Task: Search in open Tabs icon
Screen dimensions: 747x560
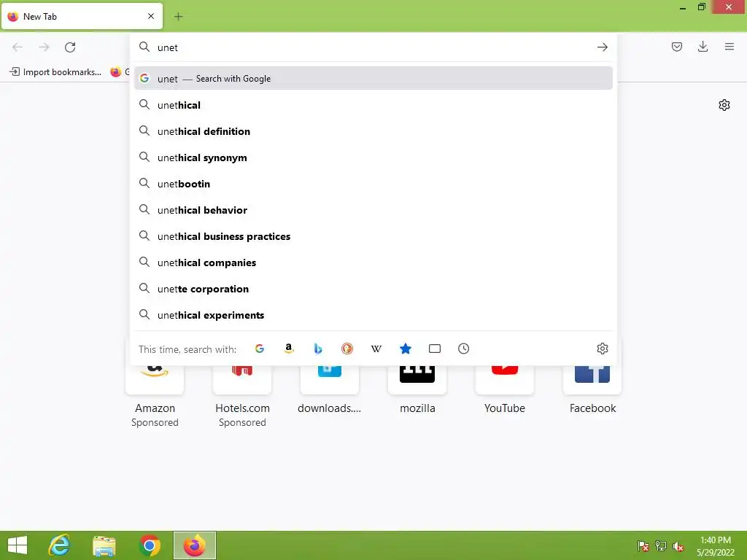Action: coord(435,349)
